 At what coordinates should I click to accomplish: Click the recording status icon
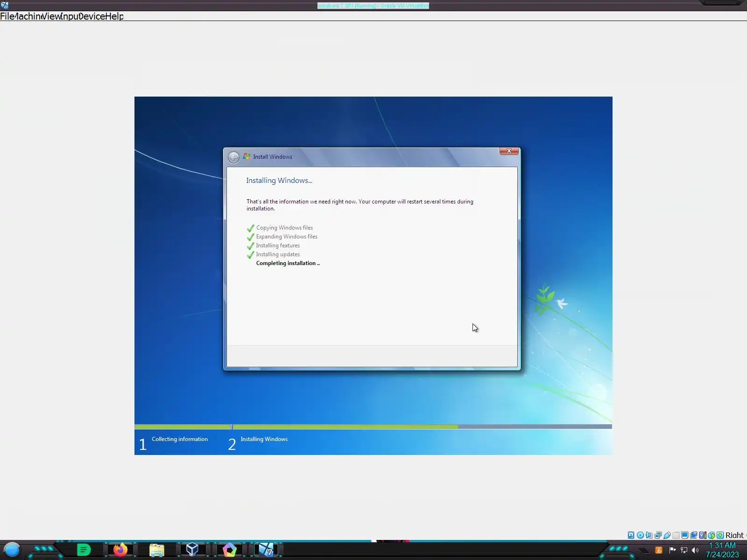pos(693,535)
